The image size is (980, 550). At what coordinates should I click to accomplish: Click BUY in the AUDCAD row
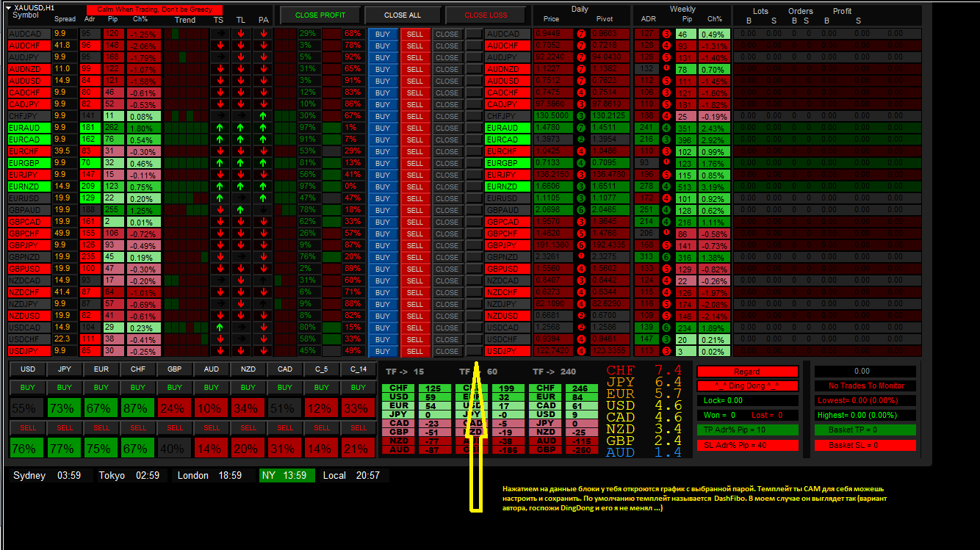click(383, 34)
